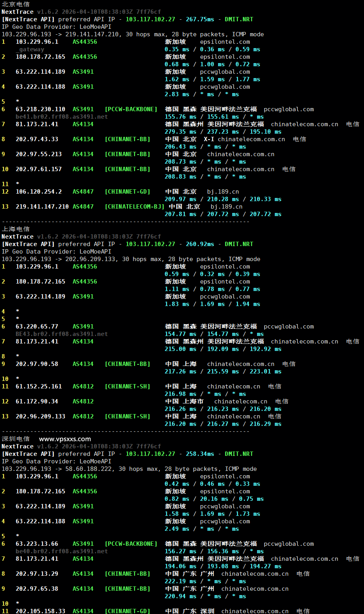Select IP address 202.105.158.33

pyautogui.click(x=41, y=611)
